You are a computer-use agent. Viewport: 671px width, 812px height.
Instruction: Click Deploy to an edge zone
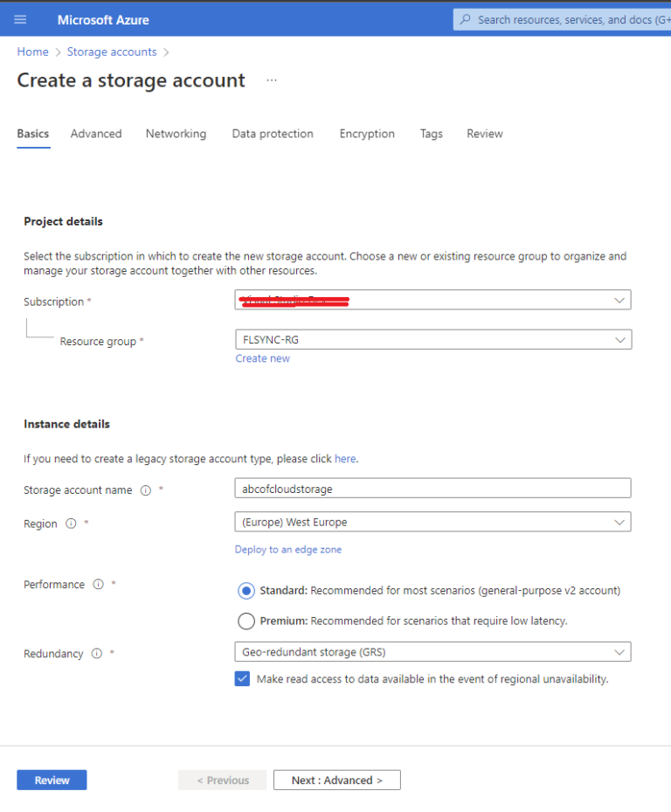tap(288, 549)
